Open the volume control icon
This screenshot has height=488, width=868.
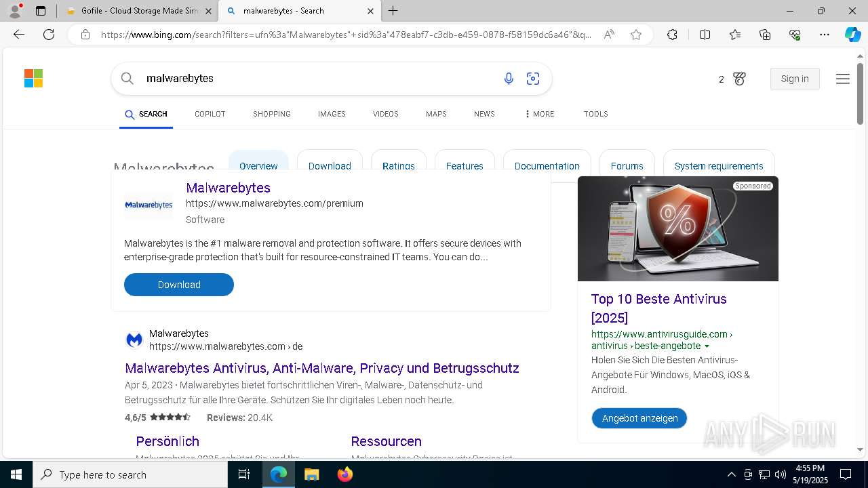[x=781, y=474]
